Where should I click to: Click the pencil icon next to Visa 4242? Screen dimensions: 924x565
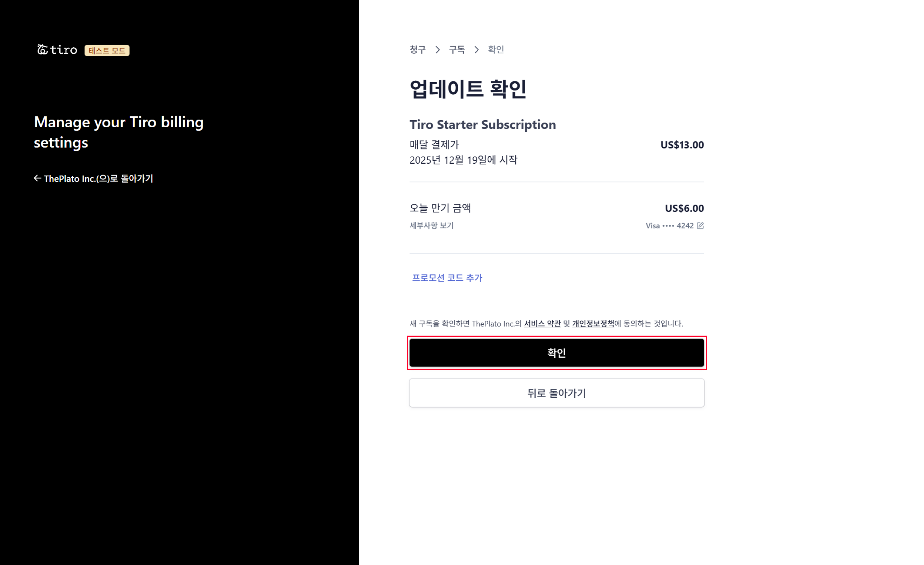pos(700,226)
